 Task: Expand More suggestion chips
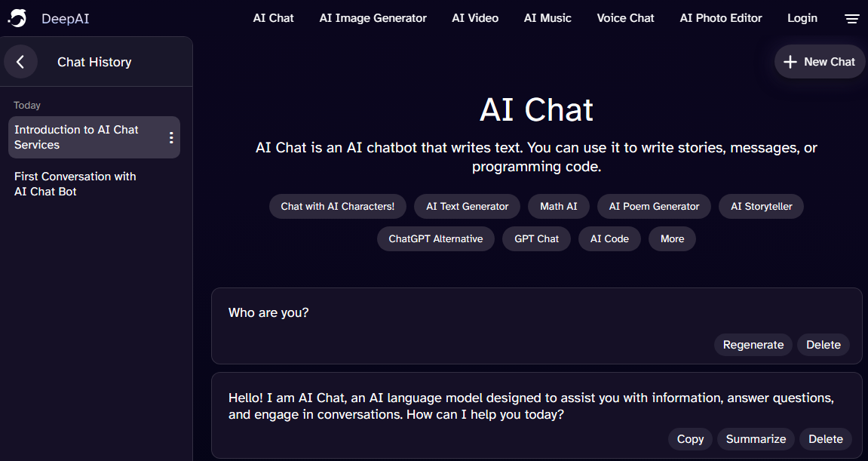click(671, 238)
